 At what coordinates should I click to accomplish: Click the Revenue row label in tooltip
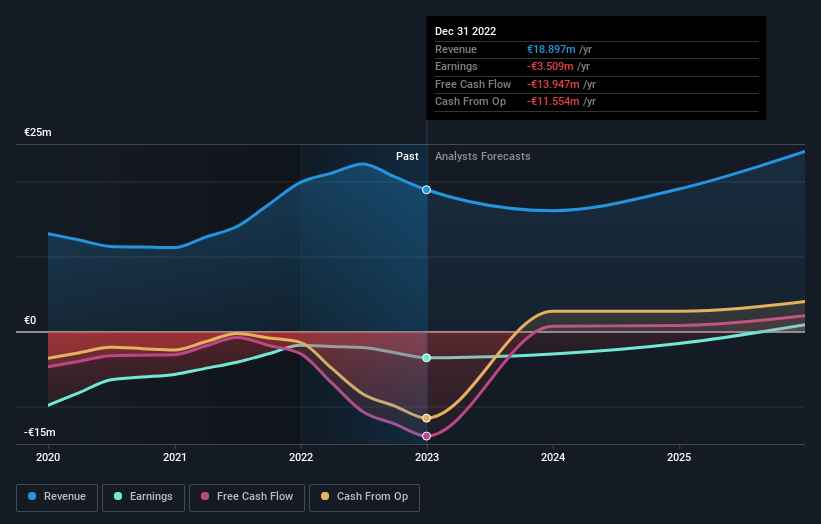click(456, 49)
